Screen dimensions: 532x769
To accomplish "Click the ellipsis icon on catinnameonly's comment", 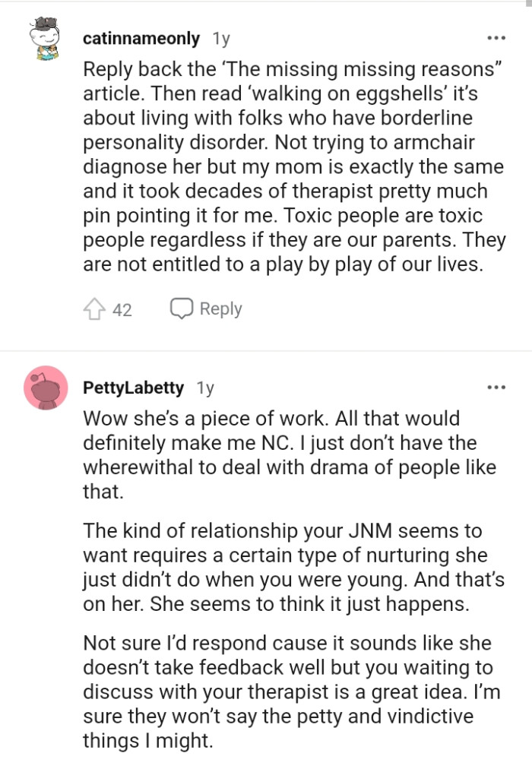I will coord(496,36).
